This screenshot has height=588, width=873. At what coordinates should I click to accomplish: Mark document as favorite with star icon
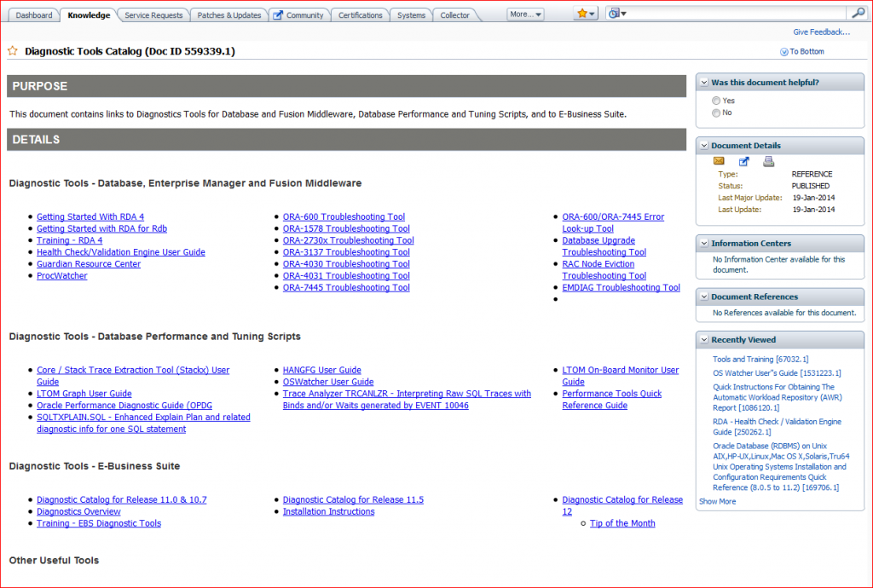click(12, 51)
